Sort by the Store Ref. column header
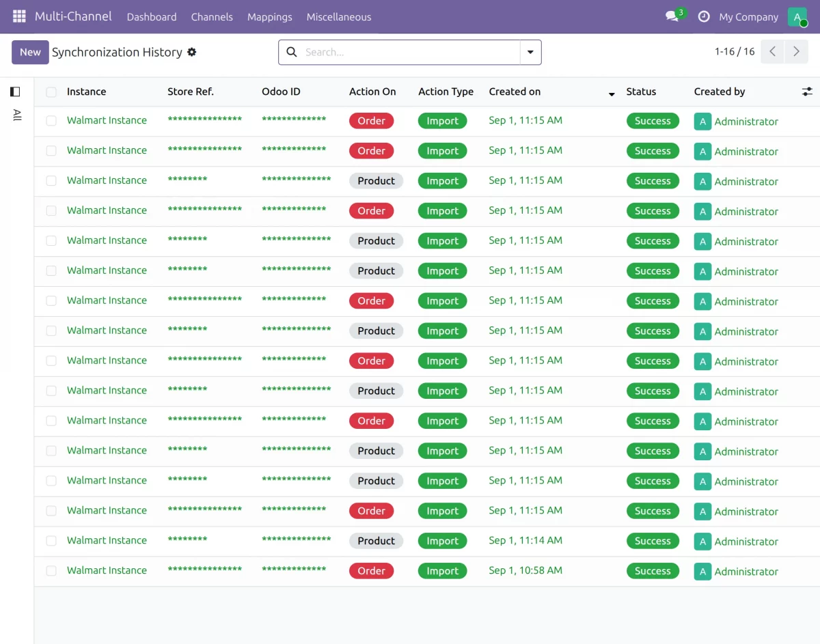The height and width of the screenshot is (644, 820). click(191, 92)
